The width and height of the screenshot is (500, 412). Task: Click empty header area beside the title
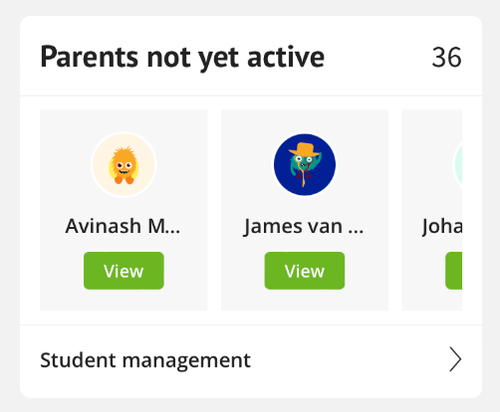coord(377,57)
